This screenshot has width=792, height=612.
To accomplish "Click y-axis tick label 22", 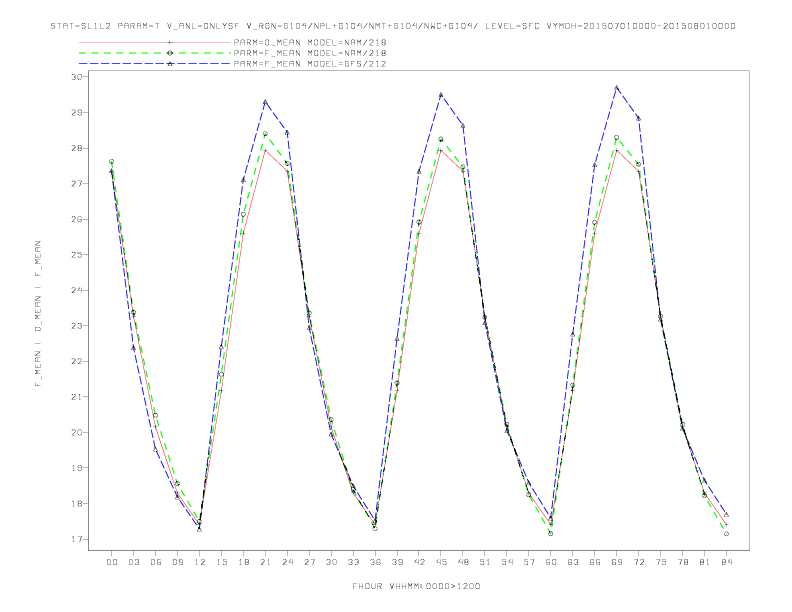I will pos(77,361).
